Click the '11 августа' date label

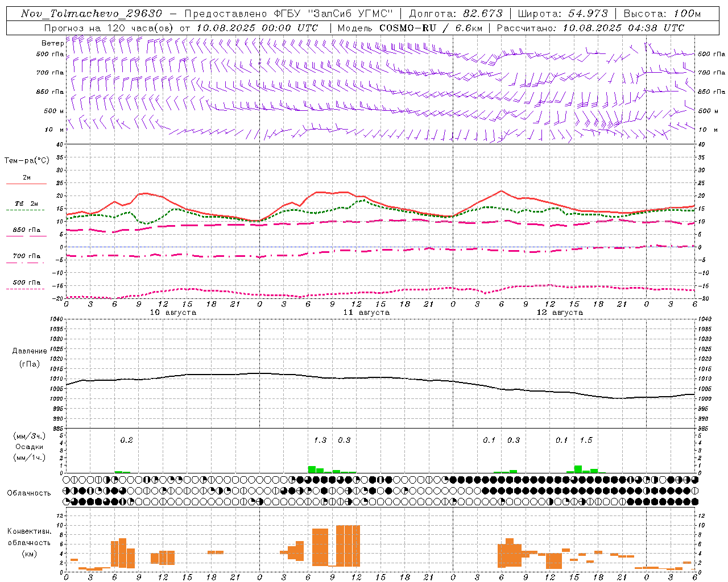point(366,313)
